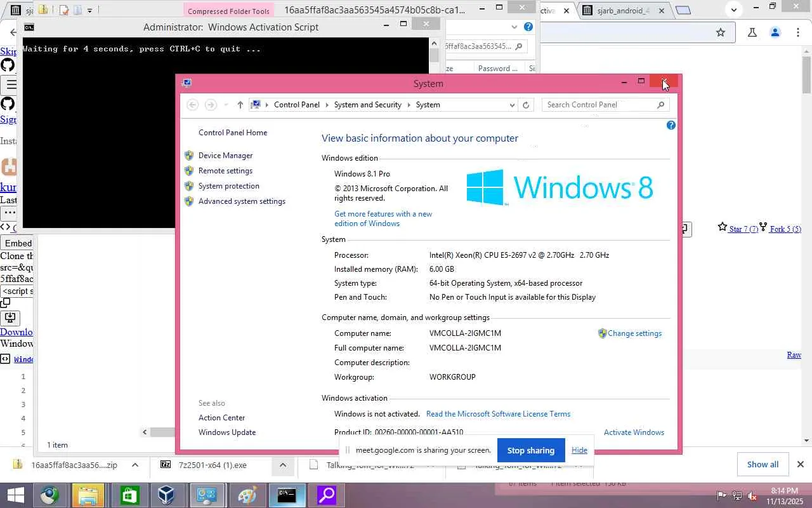
Task: Click the System window help question icon
Action: (671, 126)
